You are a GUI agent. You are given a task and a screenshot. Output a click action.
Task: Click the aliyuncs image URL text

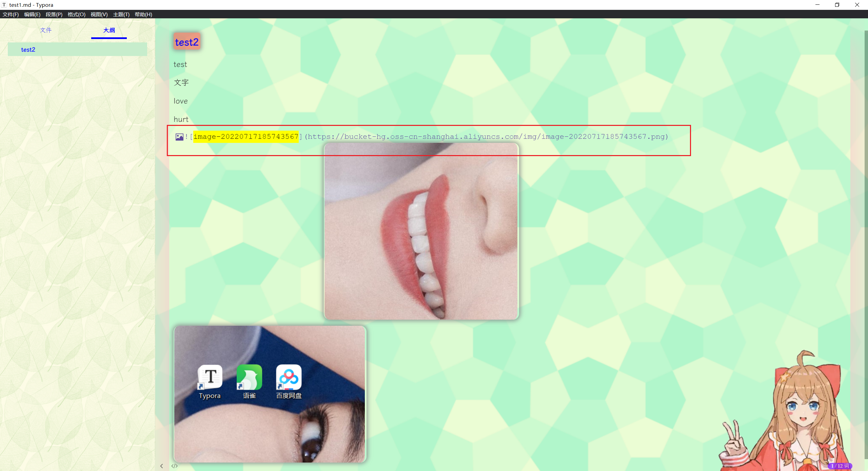487,137
